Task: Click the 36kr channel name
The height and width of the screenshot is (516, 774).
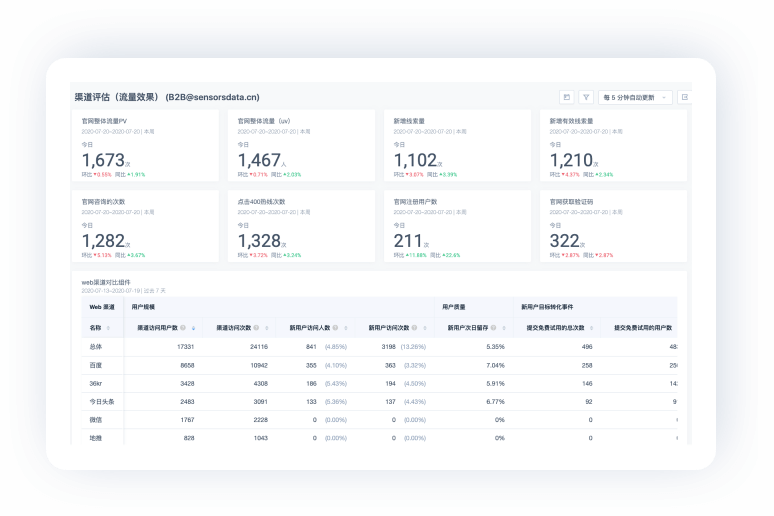Action: (96, 383)
